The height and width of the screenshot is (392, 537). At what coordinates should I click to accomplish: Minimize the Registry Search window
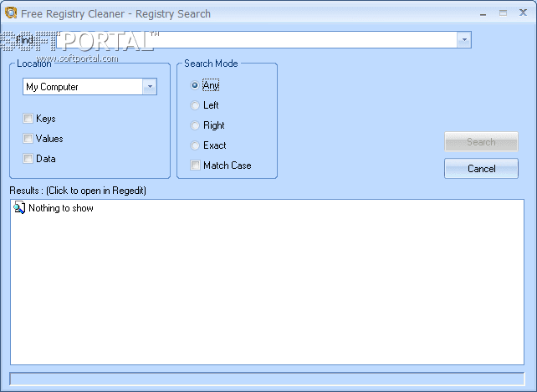(483, 13)
